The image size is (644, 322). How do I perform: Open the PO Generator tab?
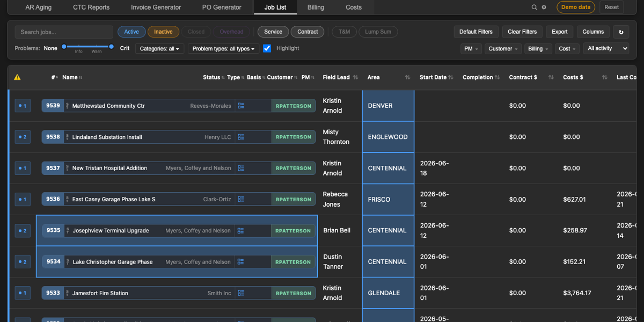[222, 8]
